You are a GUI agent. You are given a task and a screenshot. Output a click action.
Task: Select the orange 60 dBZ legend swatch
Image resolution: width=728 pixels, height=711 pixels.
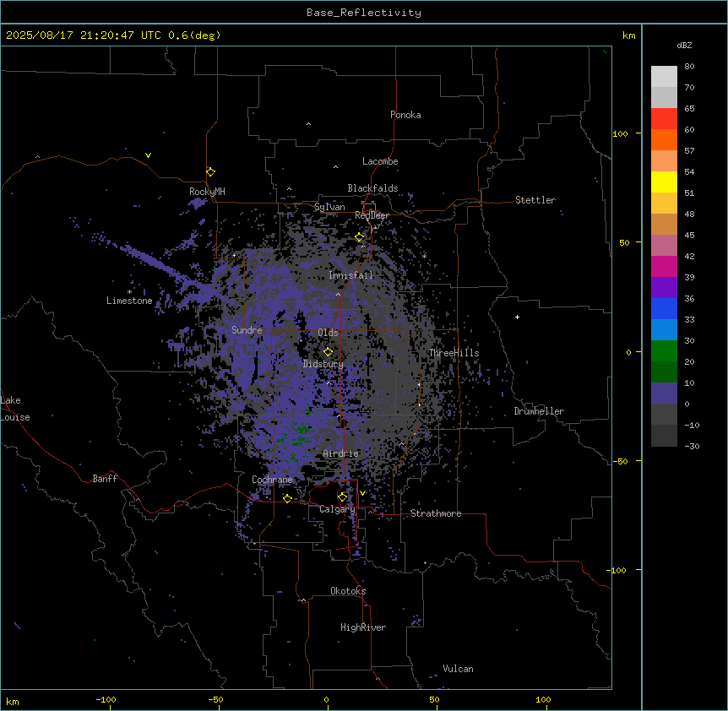pos(664,139)
